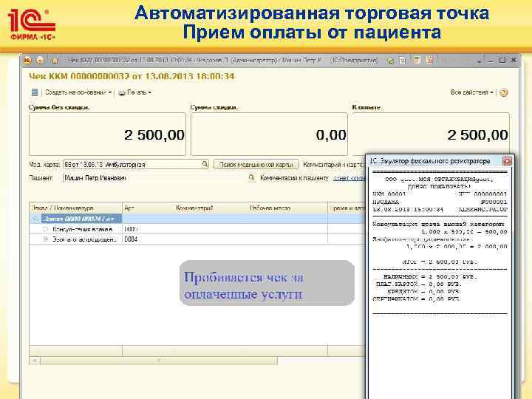Click the Арт. column header
This screenshot has width=532, height=399.
coord(149,208)
